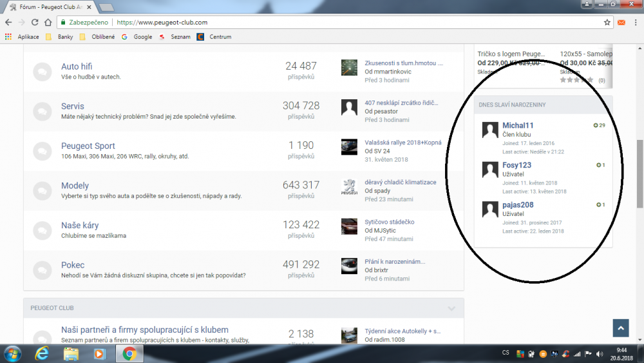Click the back-to-top arrow button
The image size is (644, 363).
621,328
